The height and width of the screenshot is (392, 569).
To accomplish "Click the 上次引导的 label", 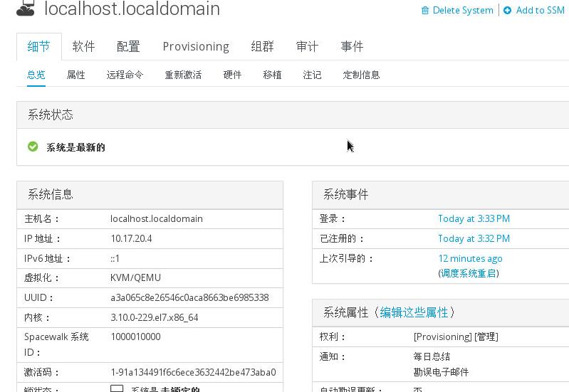I will (346, 258).
